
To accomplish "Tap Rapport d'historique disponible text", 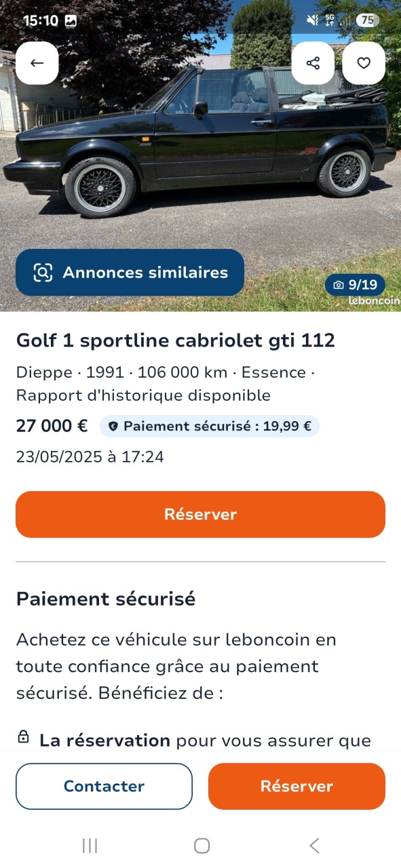I will tap(143, 395).
